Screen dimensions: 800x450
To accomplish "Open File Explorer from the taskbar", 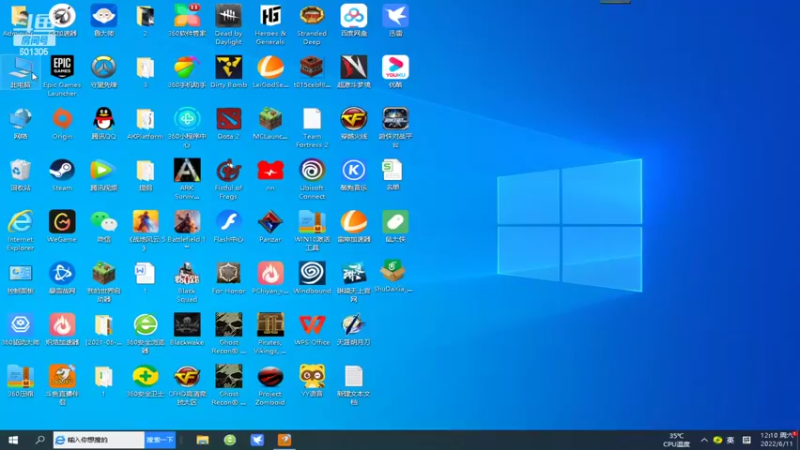I will pos(203,440).
